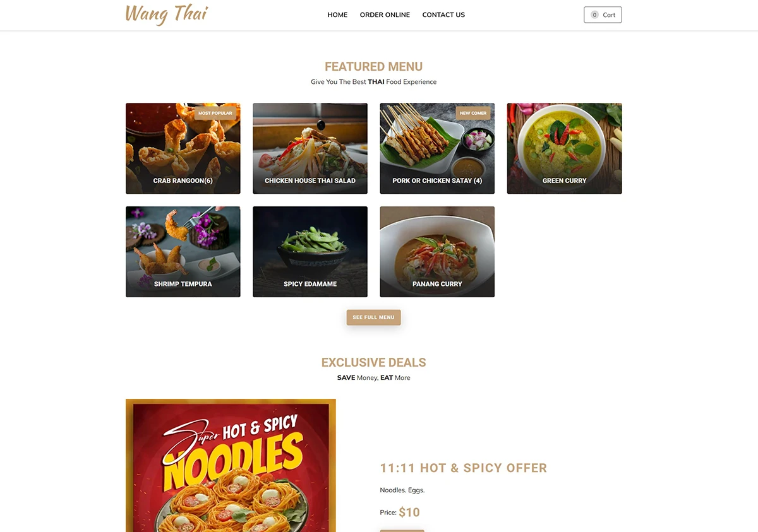This screenshot has width=758, height=532.
Task: Go to HOME menu item
Action: [337, 15]
